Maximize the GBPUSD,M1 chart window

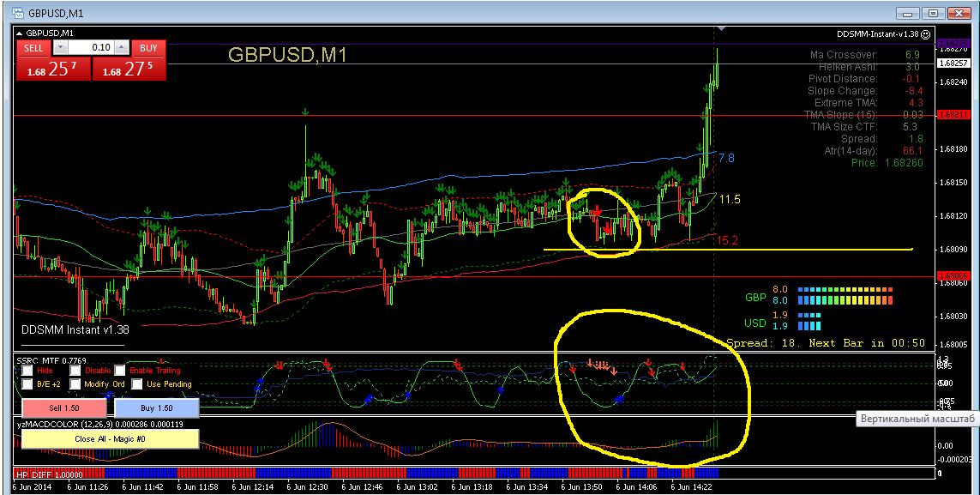point(933,13)
